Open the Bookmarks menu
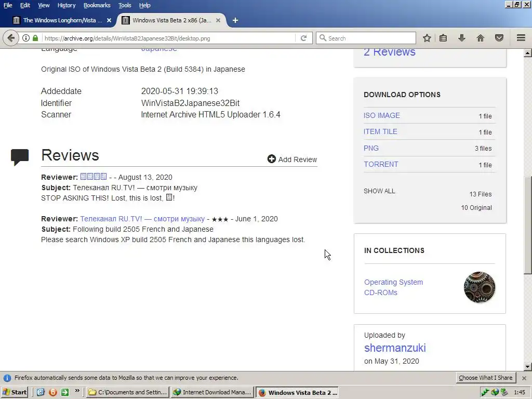The width and height of the screenshot is (532, 399). (97, 5)
